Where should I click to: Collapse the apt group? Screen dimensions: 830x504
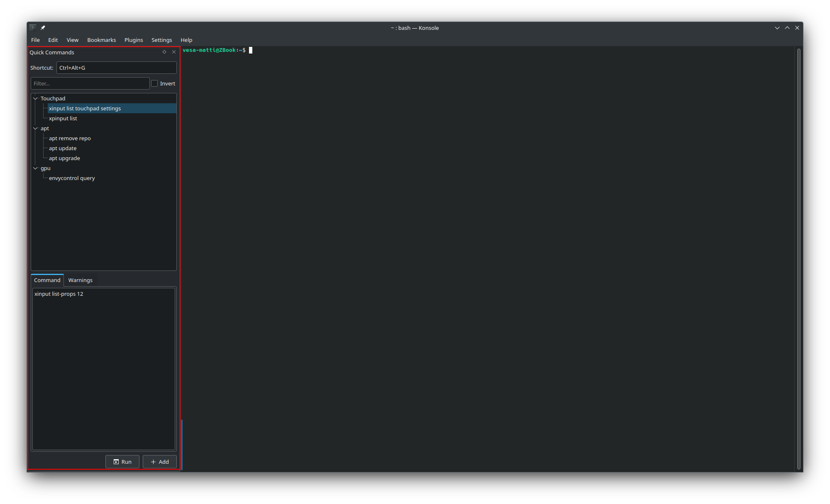(36, 128)
